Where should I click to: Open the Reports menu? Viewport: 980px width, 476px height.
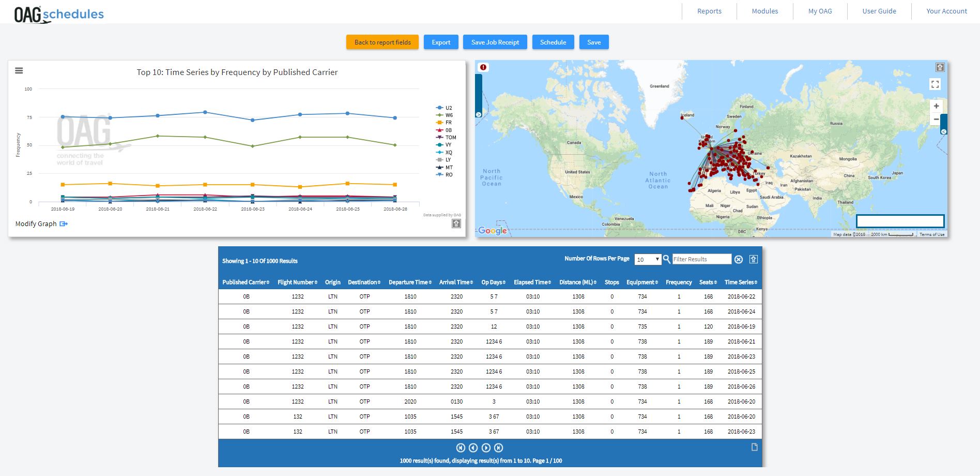709,11
